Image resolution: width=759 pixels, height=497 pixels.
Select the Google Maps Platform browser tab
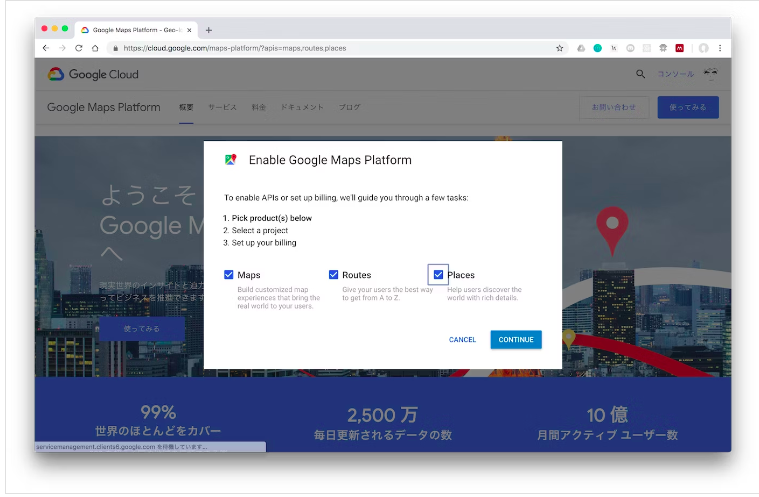pos(137,30)
